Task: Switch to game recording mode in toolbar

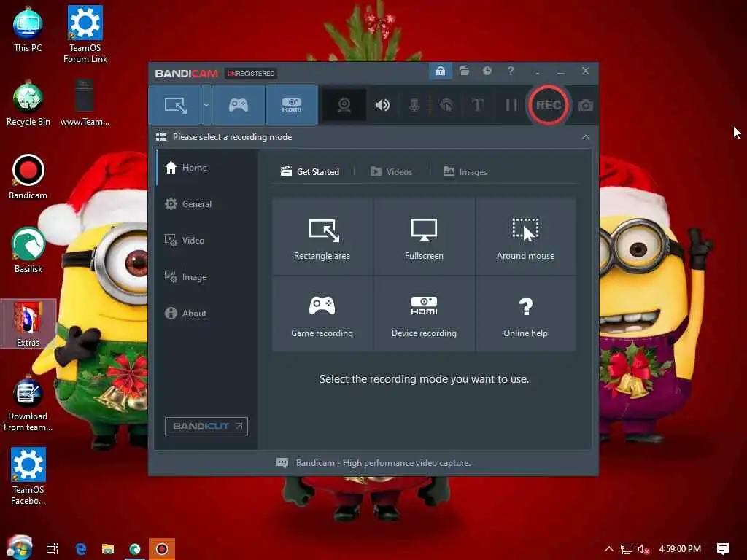Action: (x=239, y=105)
